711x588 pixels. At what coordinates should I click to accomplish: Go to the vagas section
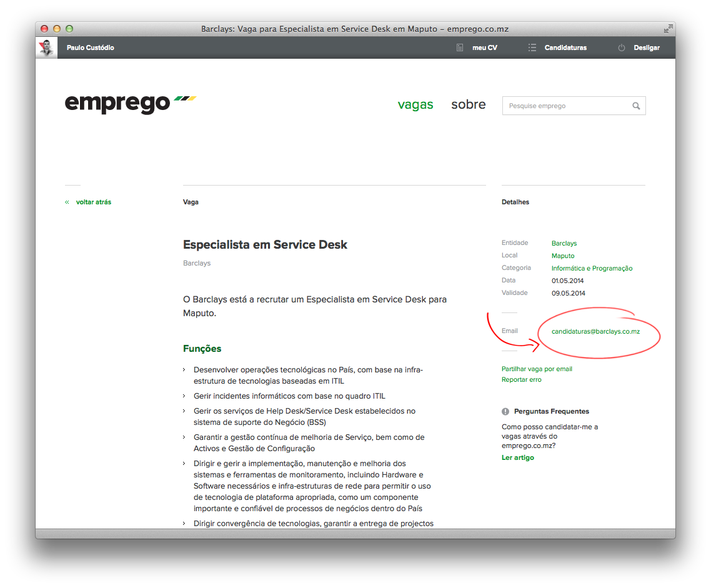tap(415, 105)
